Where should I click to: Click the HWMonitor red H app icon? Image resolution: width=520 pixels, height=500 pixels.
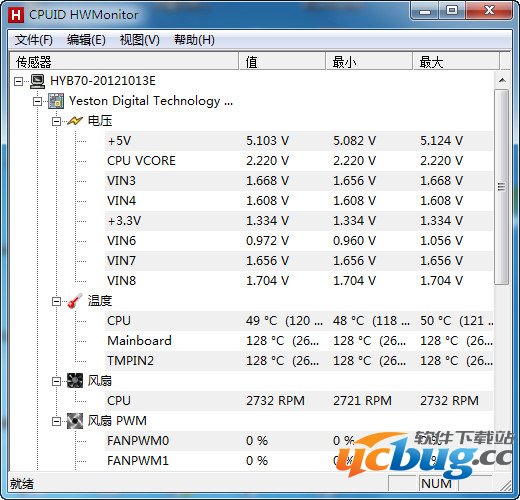pyautogui.click(x=16, y=14)
